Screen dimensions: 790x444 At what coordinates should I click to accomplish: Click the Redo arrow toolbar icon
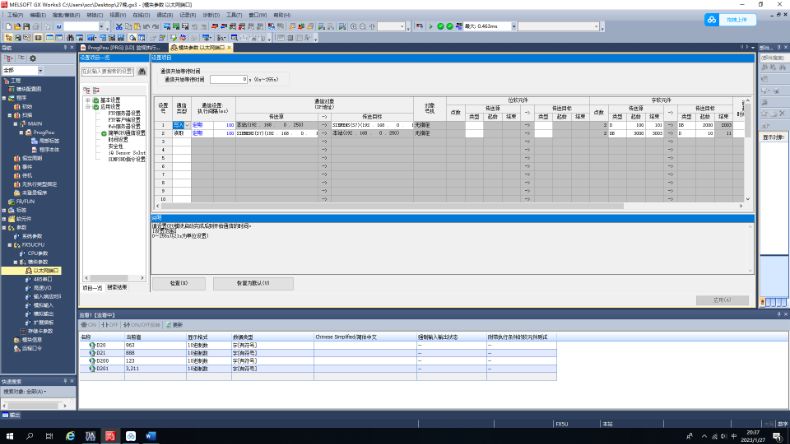(x=155, y=26)
